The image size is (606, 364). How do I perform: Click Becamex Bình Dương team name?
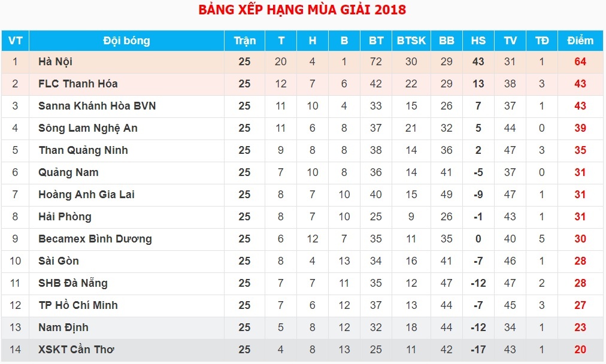(x=95, y=239)
